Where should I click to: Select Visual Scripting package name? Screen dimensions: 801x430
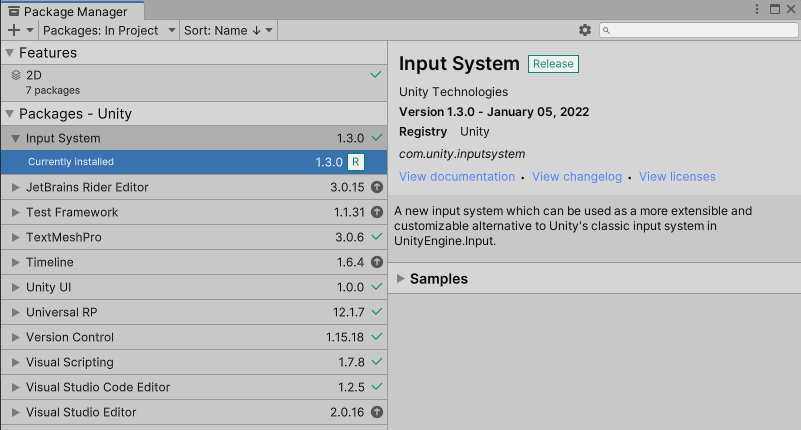click(70, 363)
